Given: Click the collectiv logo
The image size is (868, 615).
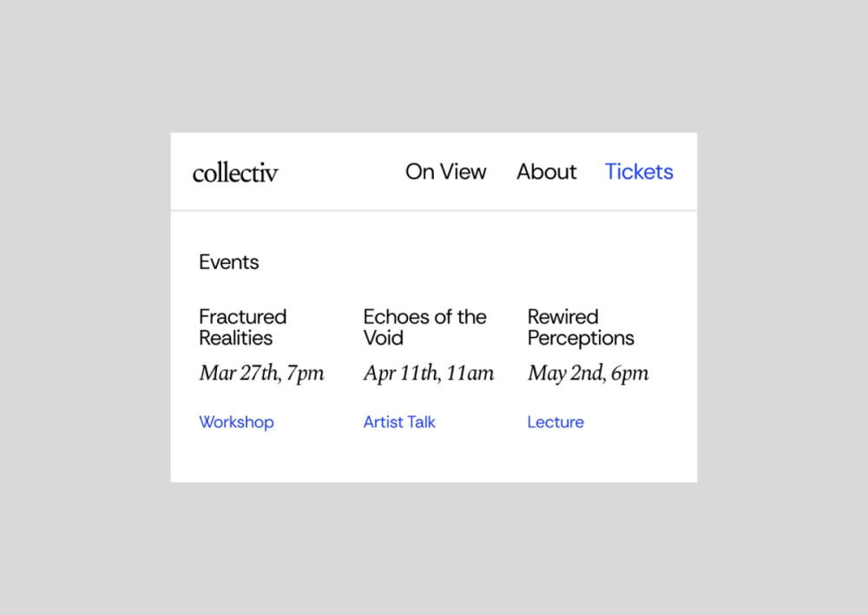Looking at the screenshot, I should [235, 172].
